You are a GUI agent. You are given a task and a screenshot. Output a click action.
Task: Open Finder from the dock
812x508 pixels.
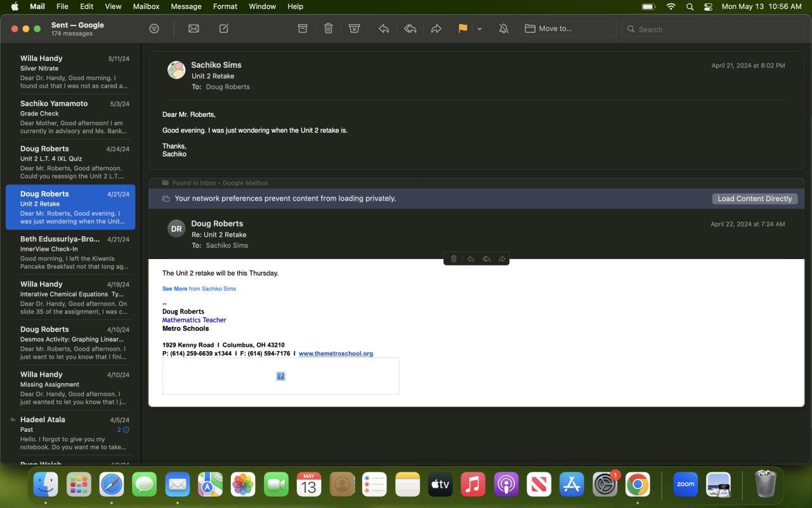pos(46,485)
